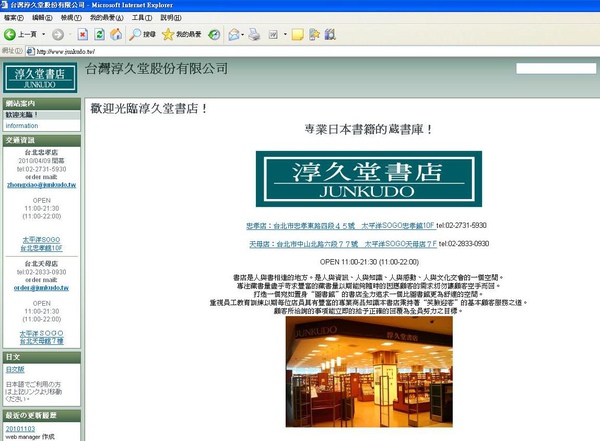Image resolution: width=600 pixels, height=441 pixels.
Task: Open Favorites with the star icon
Action: [x=181, y=34]
